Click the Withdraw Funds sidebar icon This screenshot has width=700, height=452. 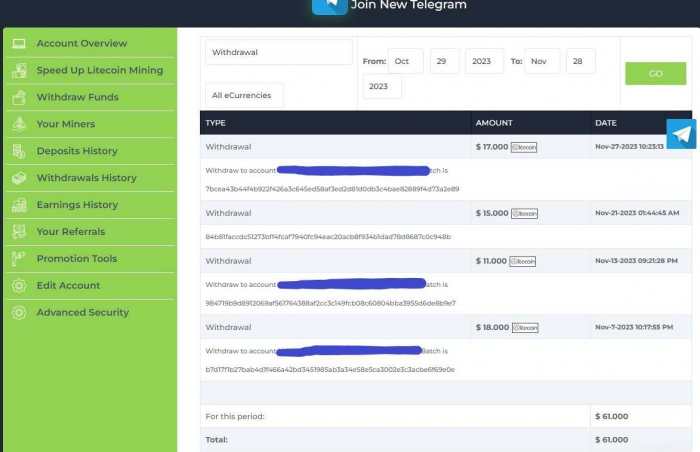point(18,98)
